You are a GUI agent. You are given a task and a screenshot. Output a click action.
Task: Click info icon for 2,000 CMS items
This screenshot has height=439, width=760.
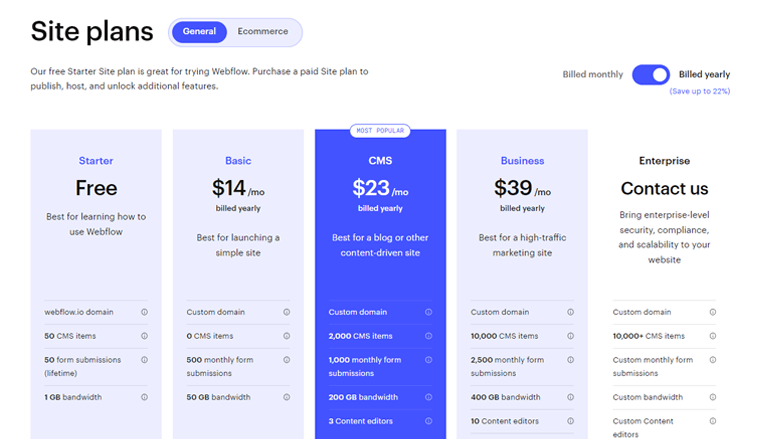428,336
